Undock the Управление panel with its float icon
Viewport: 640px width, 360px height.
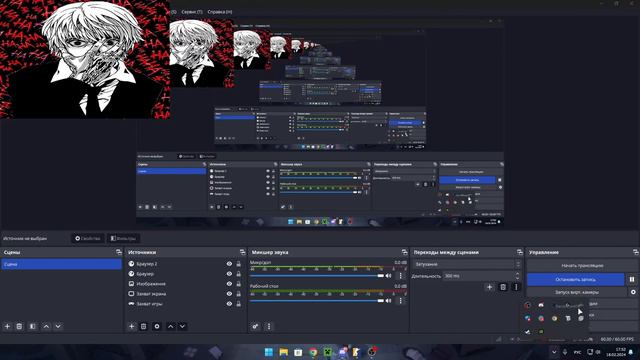coord(636,252)
